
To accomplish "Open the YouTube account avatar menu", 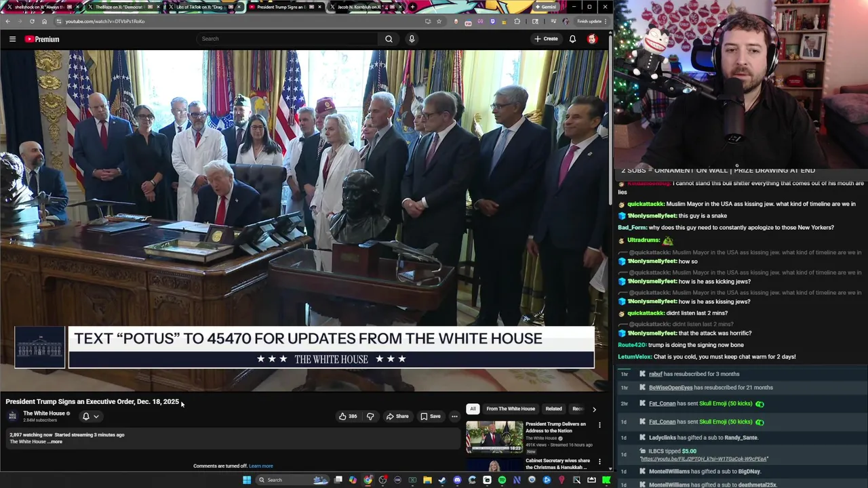I will coord(592,39).
